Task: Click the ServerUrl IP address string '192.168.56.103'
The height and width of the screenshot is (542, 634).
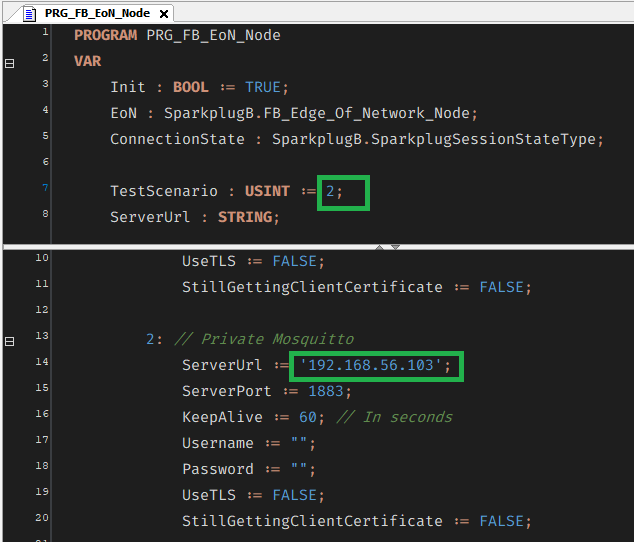Action: pos(371,366)
